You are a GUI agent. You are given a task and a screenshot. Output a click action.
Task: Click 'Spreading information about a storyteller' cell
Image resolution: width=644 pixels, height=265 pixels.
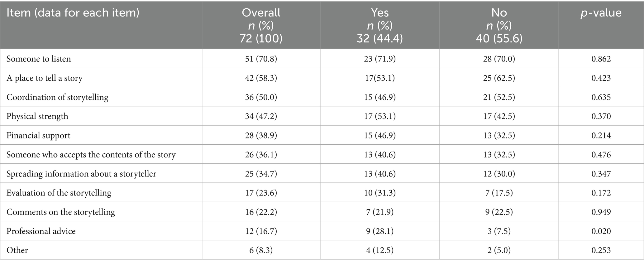point(81,174)
